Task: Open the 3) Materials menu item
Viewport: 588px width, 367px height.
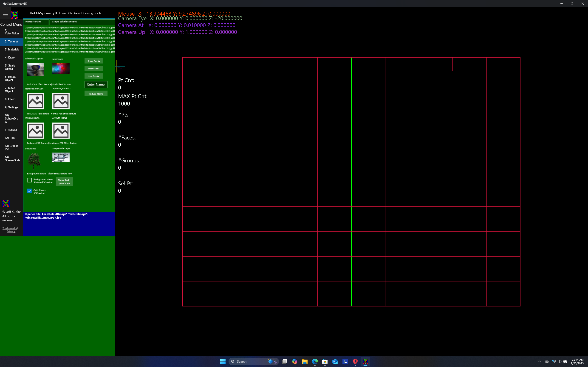Action: tap(12, 50)
